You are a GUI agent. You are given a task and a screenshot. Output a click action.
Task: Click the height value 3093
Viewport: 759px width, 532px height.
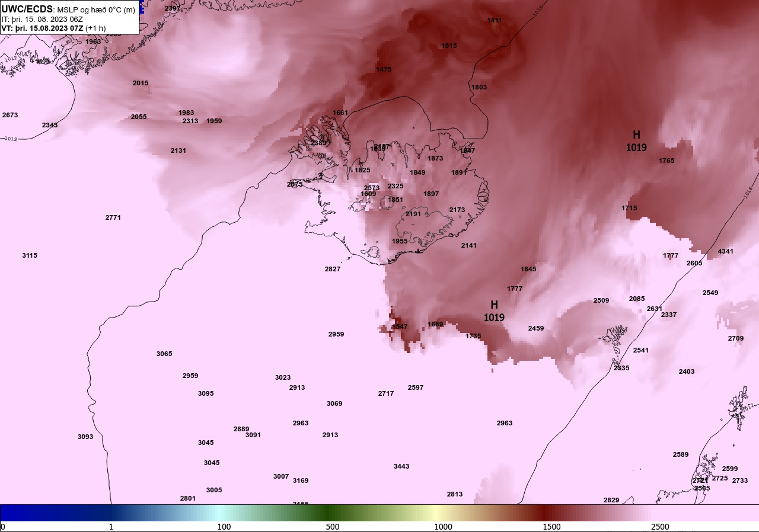(x=85, y=437)
